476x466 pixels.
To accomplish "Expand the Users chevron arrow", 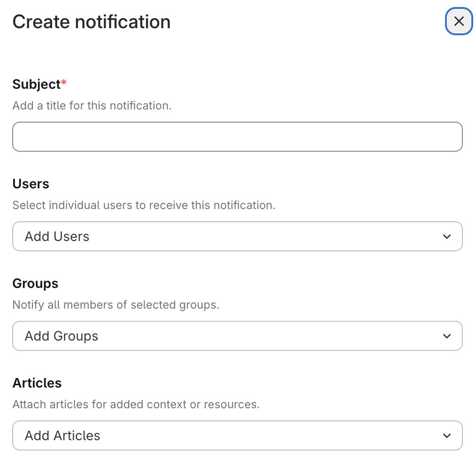I will coord(447,236).
